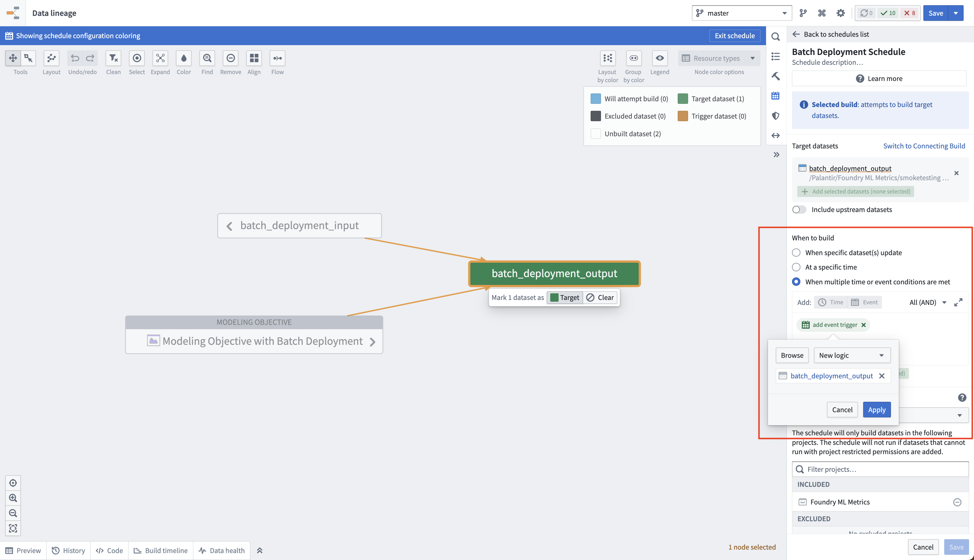The image size is (974, 560).
Task: Open the master branch dropdown
Action: pos(742,13)
